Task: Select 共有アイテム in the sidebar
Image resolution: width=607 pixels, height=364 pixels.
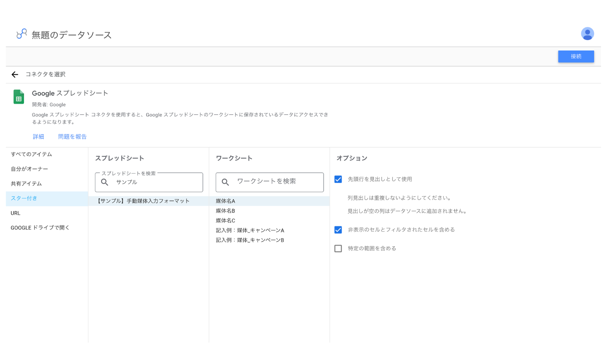Action: pyautogui.click(x=47, y=184)
